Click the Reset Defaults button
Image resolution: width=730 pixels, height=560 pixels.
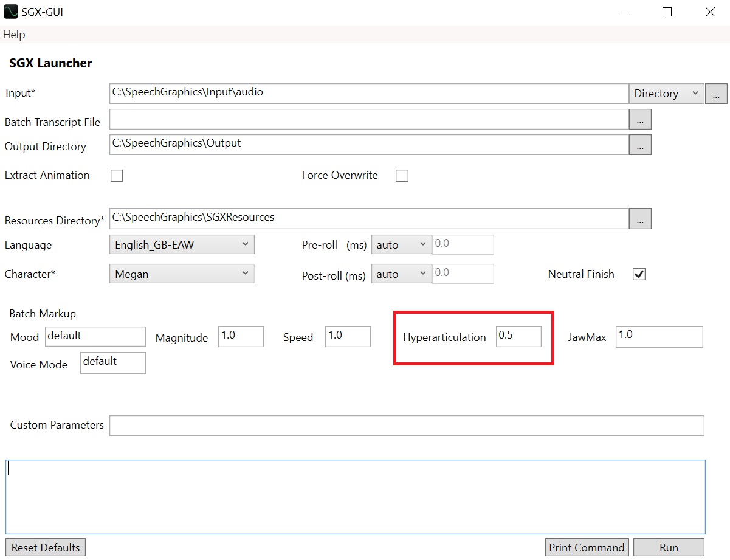click(x=46, y=547)
